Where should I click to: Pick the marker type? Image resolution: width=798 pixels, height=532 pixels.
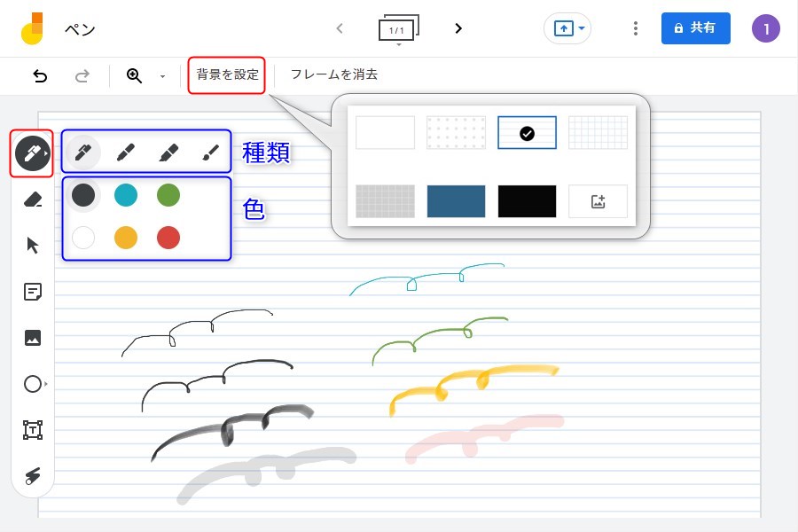[126, 153]
